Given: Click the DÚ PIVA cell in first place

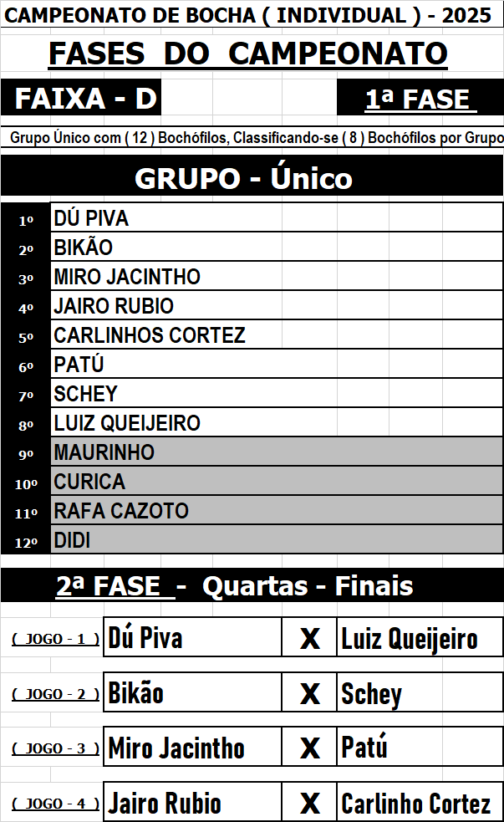Looking at the screenshot, I should [276, 218].
